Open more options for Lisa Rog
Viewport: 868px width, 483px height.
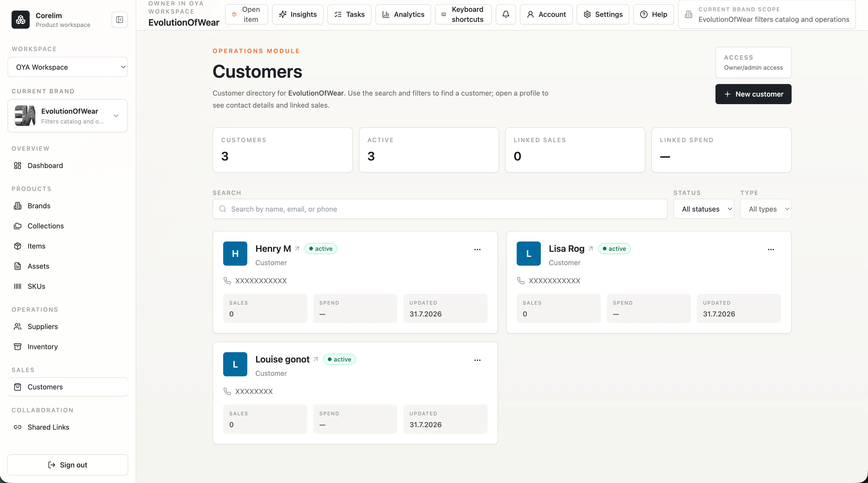771,250
